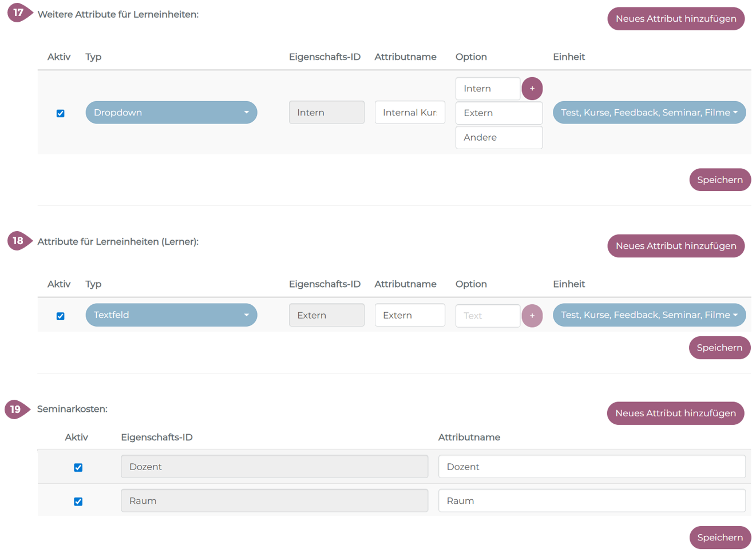The width and height of the screenshot is (756, 553).
Task: Toggle Aktiv checkbox for Textfeld attribute row
Action: pos(61,316)
